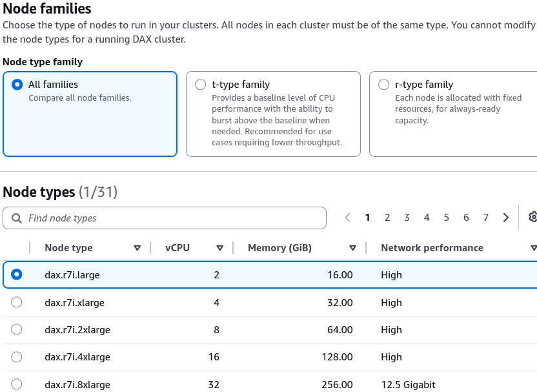This screenshot has width=537, height=392.
Task: Sort by Network performance column arrow
Action: pos(534,248)
